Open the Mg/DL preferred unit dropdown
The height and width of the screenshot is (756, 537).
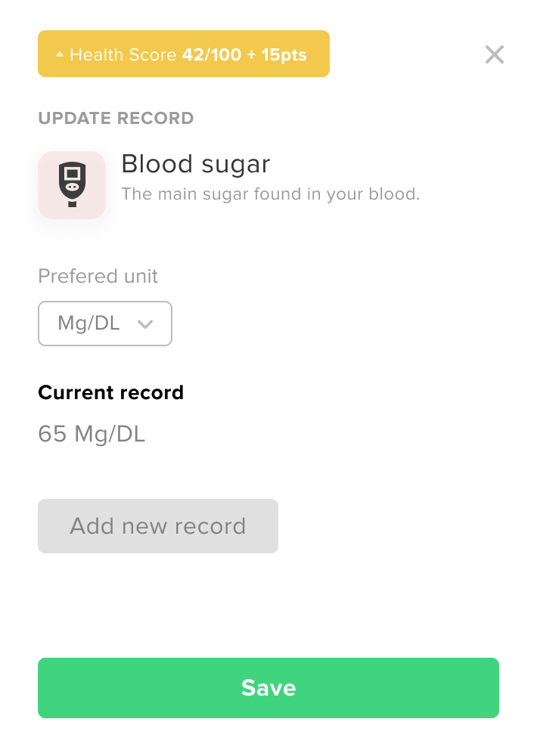coord(105,324)
